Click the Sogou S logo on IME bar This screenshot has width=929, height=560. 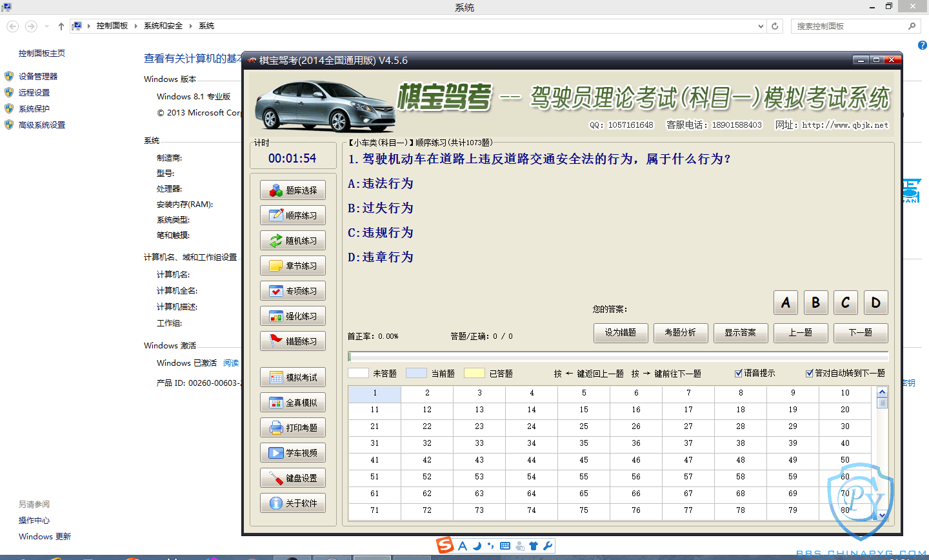click(445, 545)
